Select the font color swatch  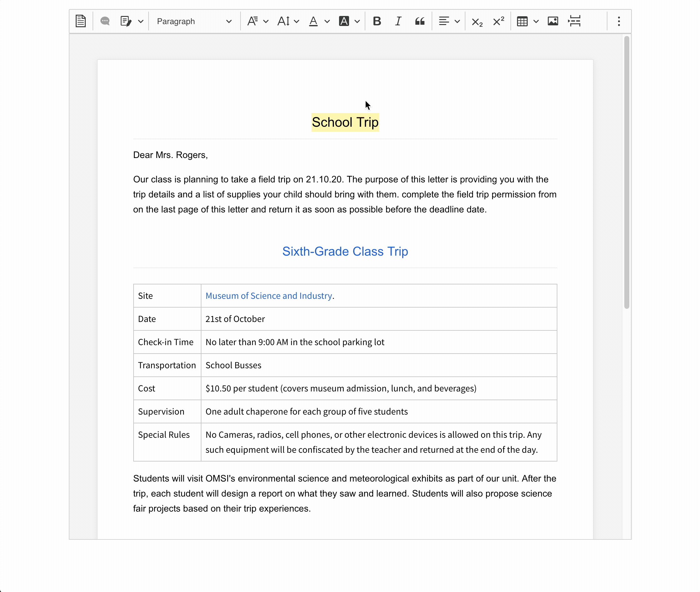coord(314,21)
